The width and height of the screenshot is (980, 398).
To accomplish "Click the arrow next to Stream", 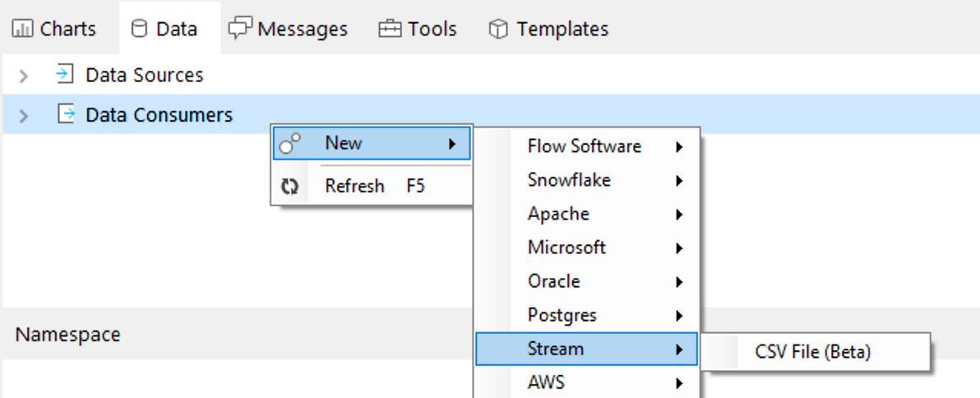I will 679,349.
